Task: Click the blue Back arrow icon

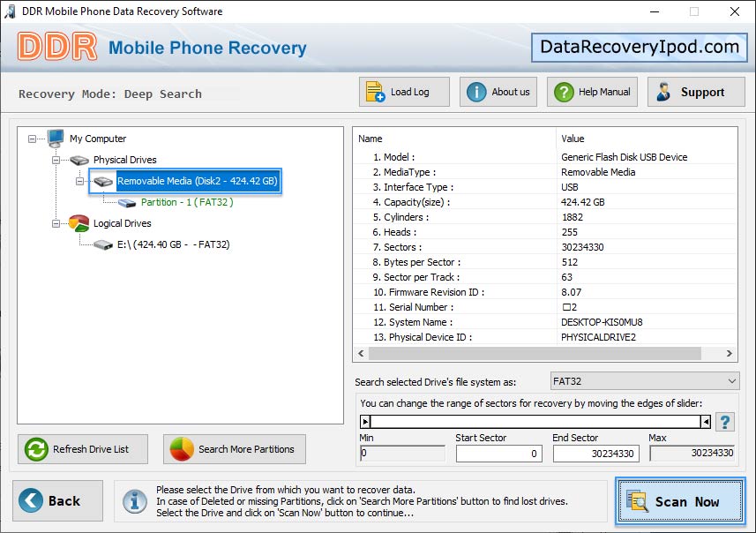Action: pyautogui.click(x=31, y=500)
